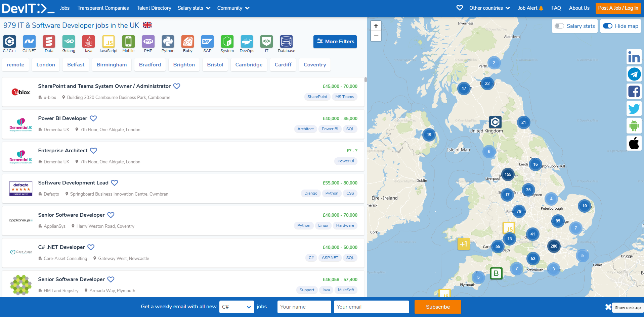The height and width of the screenshot is (317, 644).
Task: Filter by Database icon
Action: 287,42
